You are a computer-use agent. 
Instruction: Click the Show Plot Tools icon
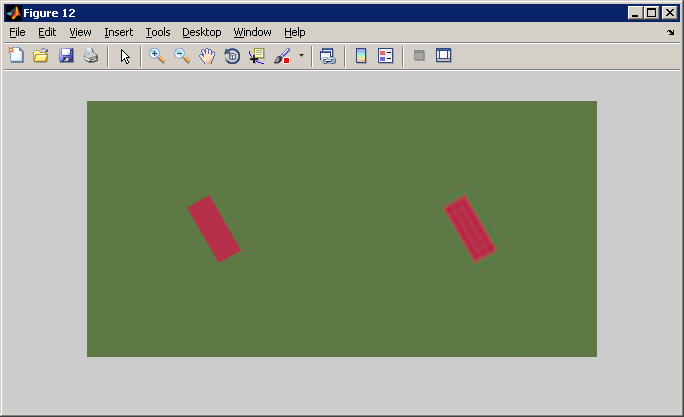pos(444,55)
